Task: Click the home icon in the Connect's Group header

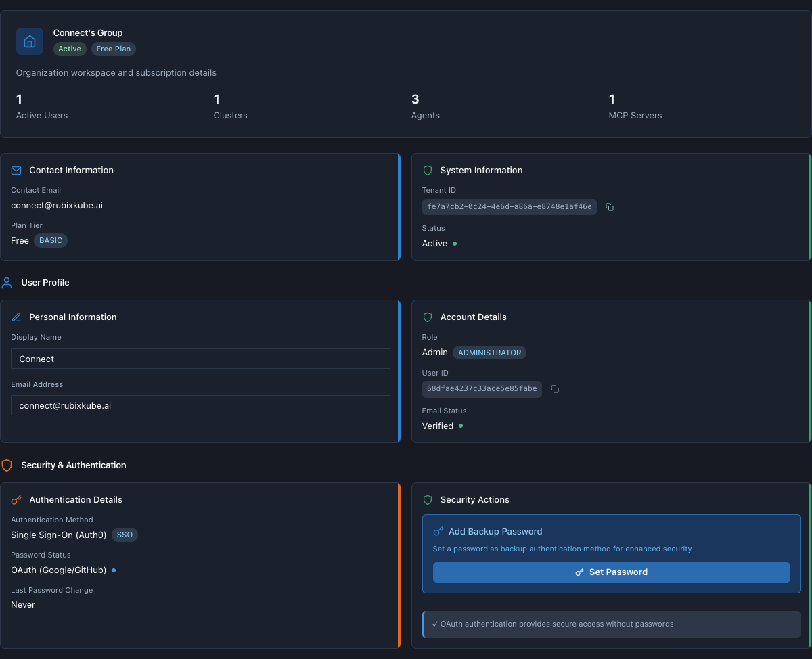Action: tap(29, 41)
